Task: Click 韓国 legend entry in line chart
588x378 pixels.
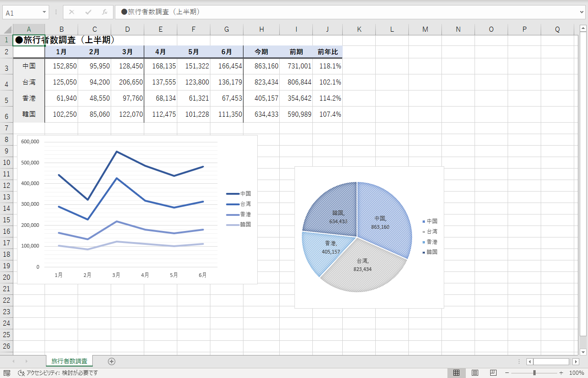Action: (x=239, y=225)
